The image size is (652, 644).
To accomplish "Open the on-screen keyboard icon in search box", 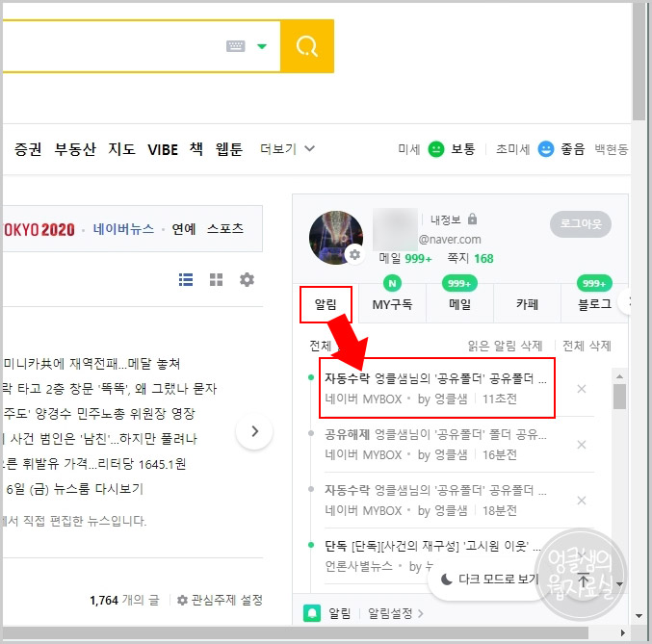I will coord(235,46).
